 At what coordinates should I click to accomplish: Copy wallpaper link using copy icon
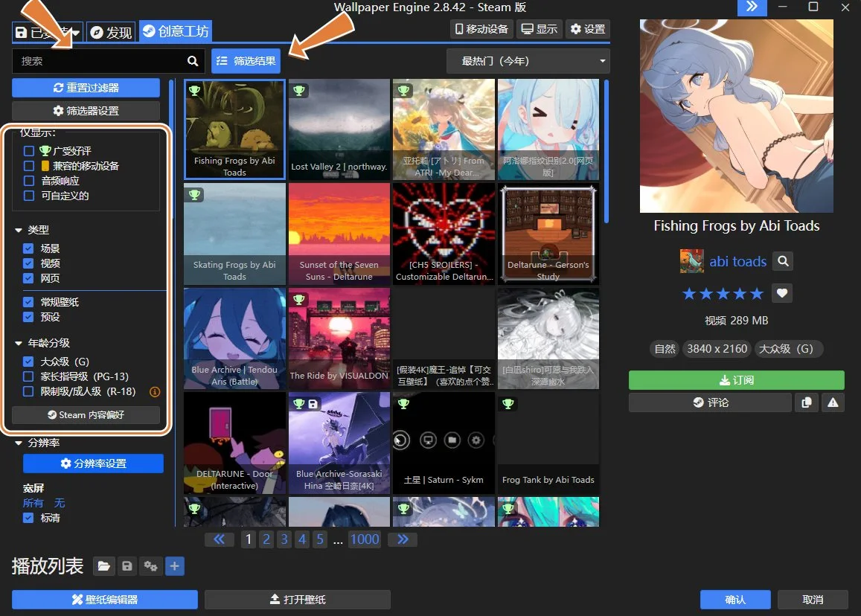[806, 402]
